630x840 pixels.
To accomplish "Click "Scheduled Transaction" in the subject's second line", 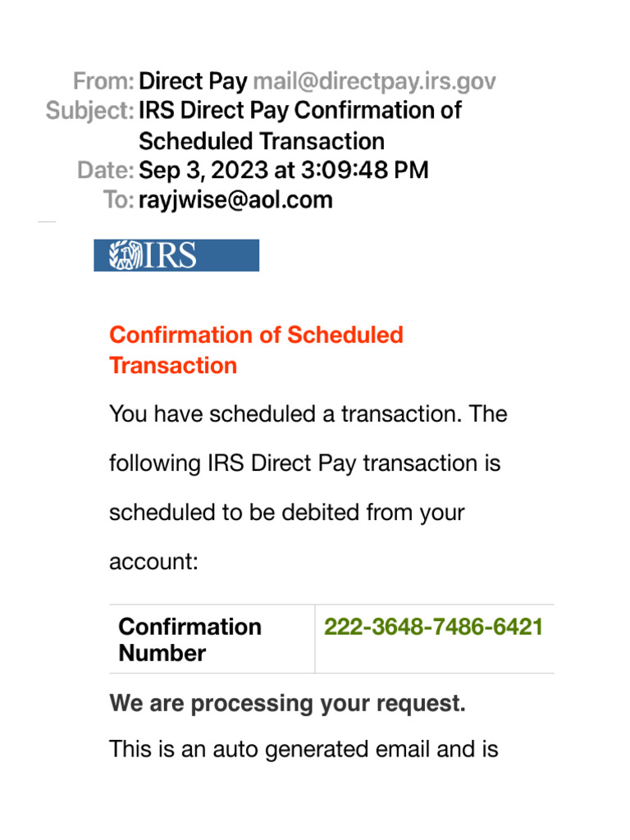I will [x=262, y=140].
